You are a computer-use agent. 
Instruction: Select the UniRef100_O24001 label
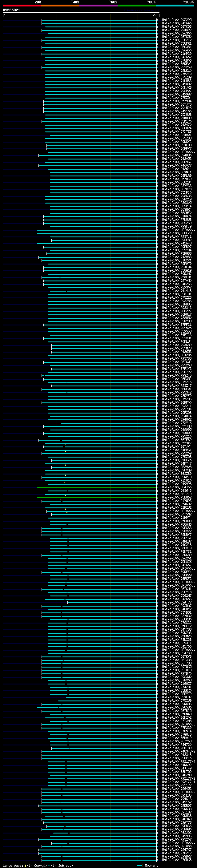pos(177,135)
